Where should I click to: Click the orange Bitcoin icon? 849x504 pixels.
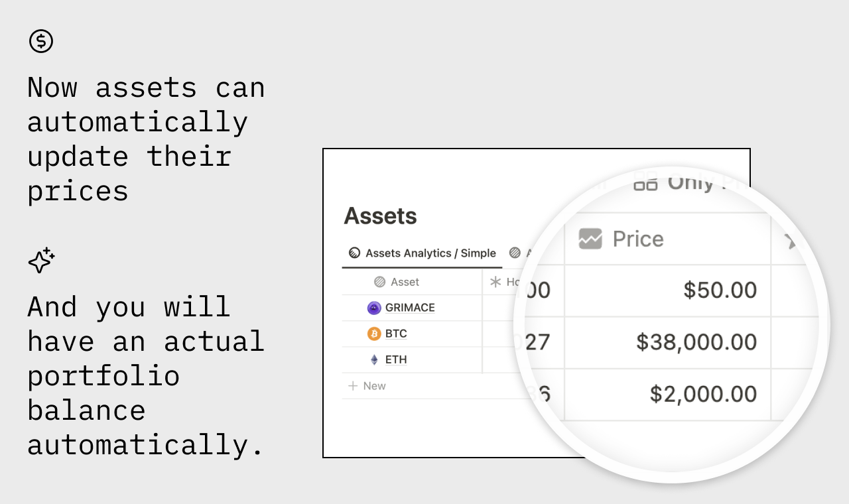[x=374, y=334]
